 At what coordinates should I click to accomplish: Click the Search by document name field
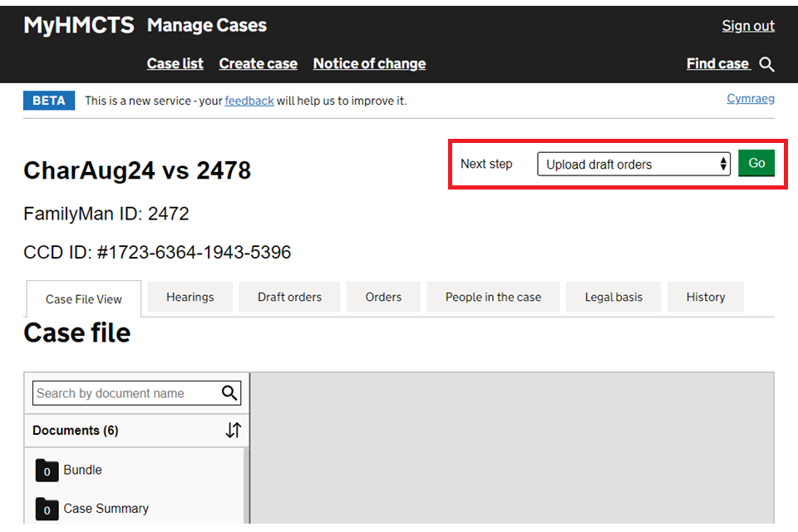tap(126, 393)
